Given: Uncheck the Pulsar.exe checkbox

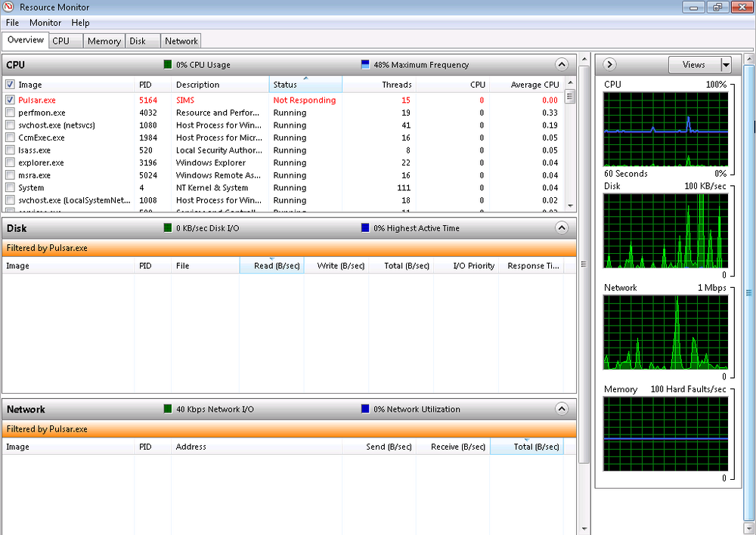Looking at the screenshot, I should pyautogui.click(x=10, y=100).
